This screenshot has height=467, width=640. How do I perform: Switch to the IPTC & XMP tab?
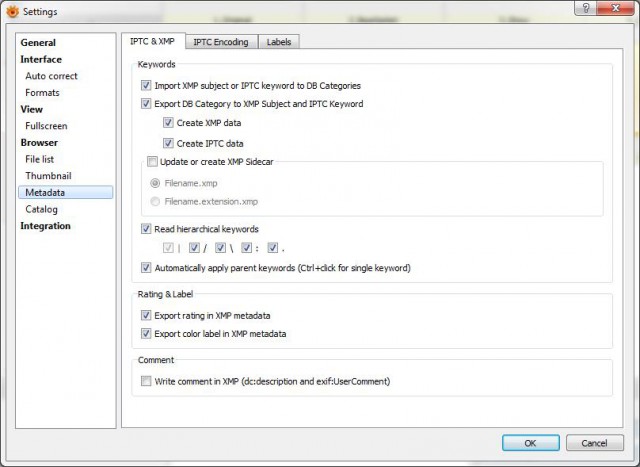[x=153, y=41]
